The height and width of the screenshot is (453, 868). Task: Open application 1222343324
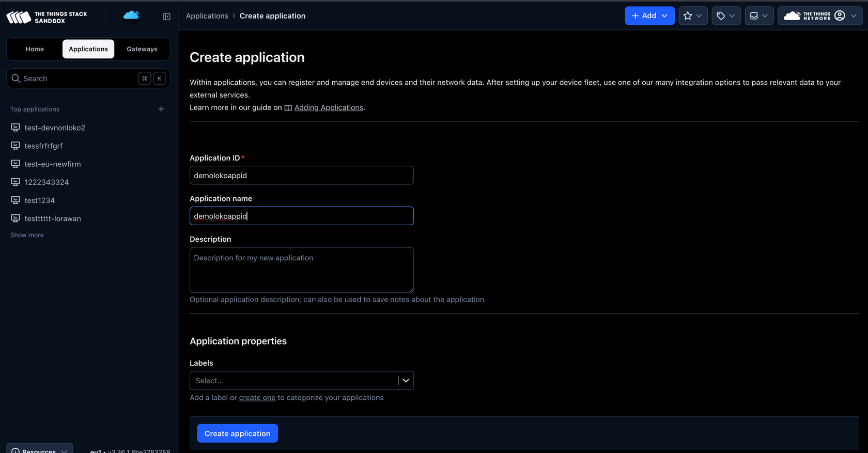coord(47,182)
